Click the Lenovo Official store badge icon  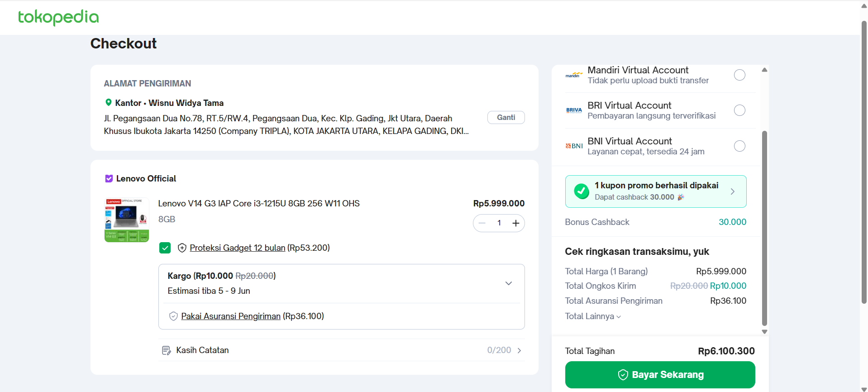109,179
